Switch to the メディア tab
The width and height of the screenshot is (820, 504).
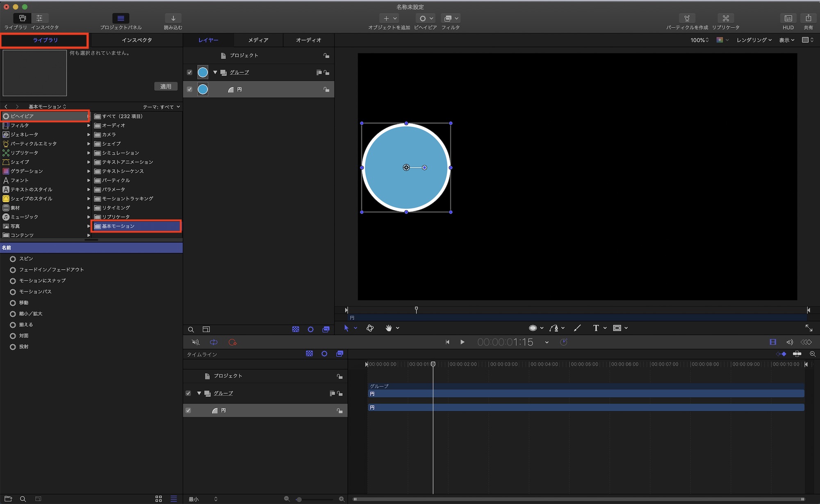coord(258,40)
